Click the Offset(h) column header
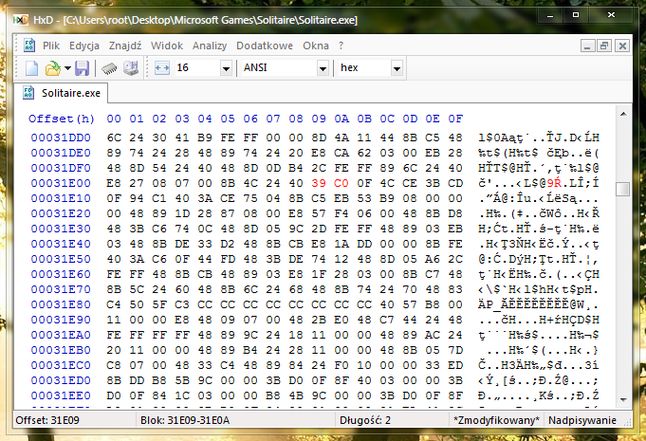This screenshot has height=441, width=646. [x=61, y=119]
